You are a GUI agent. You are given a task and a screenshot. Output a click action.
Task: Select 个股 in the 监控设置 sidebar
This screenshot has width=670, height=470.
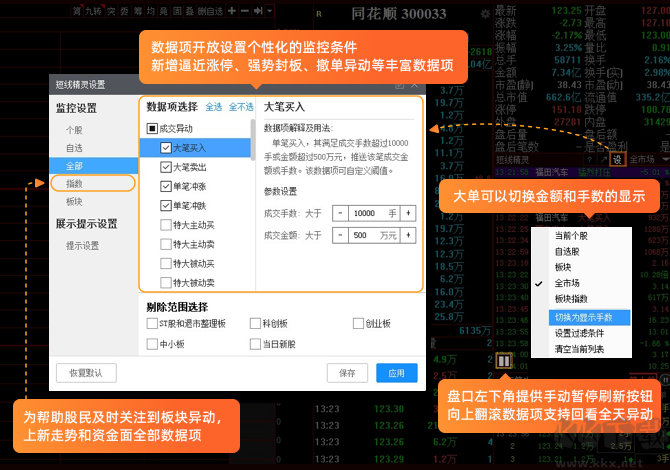coord(74,130)
